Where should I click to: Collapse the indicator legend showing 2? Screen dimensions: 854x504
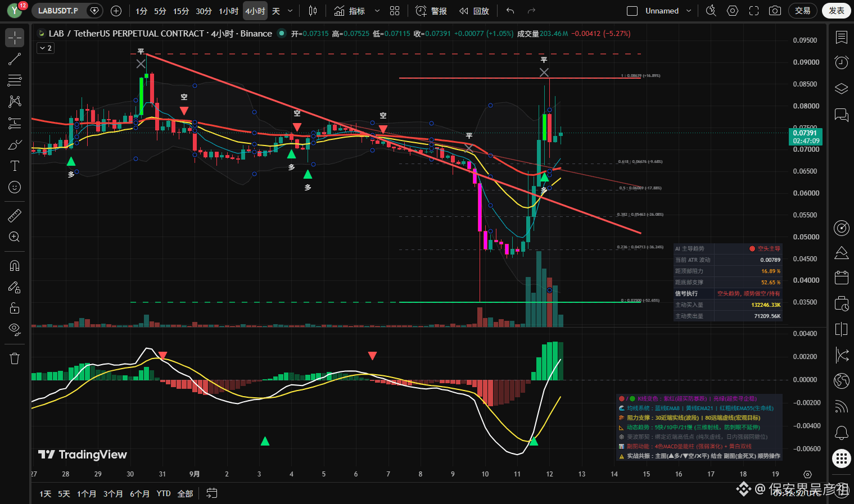46,48
